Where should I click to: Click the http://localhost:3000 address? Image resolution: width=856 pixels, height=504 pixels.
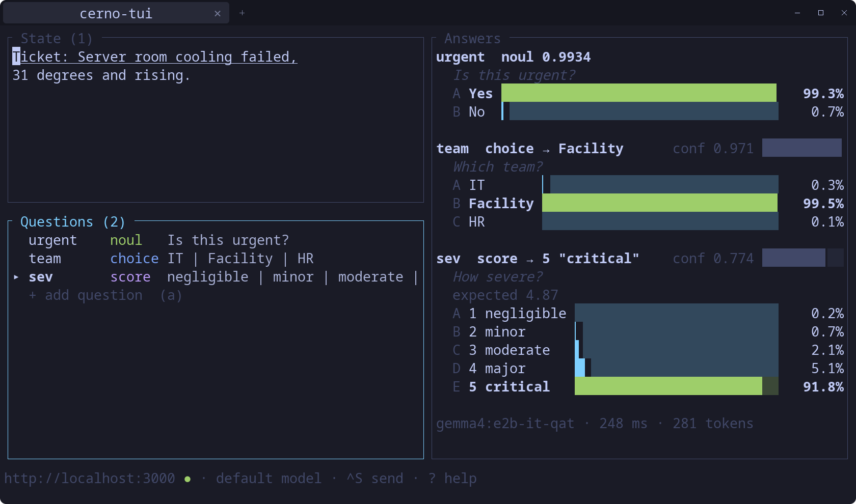pyautogui.click(x=90, y=479)
